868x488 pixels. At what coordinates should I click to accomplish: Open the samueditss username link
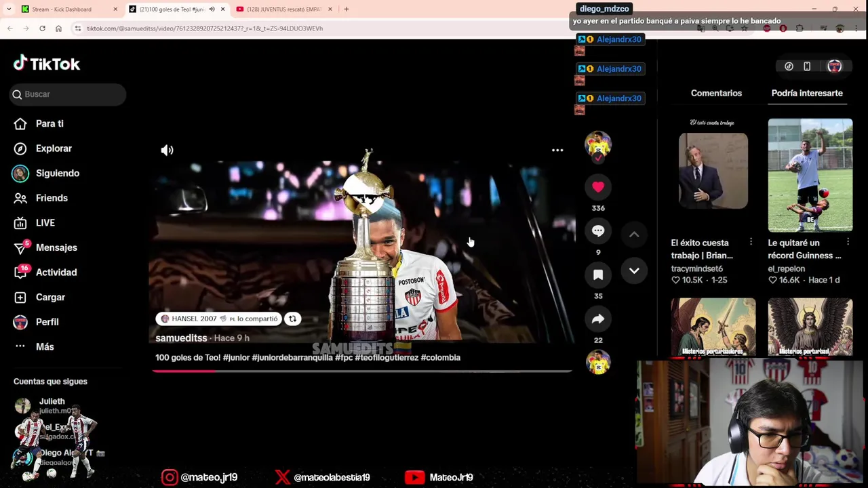coord(181,338)
